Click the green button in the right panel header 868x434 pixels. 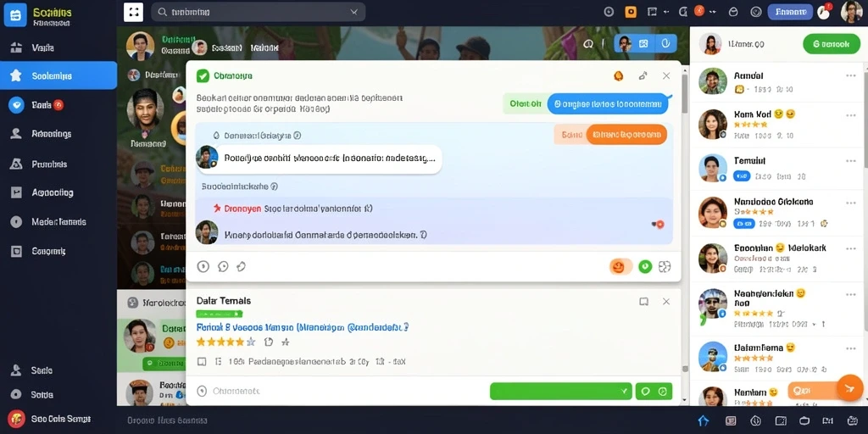832,44
